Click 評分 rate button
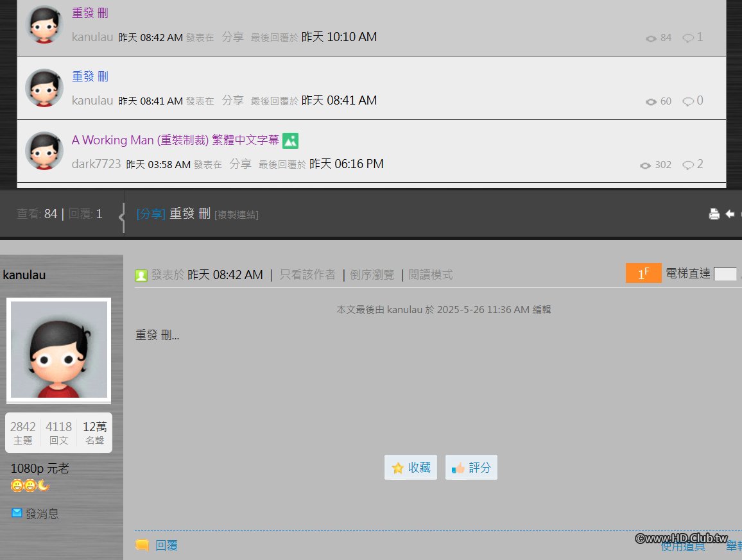Viewport: 742px width, 560px height. click(471, 467)
